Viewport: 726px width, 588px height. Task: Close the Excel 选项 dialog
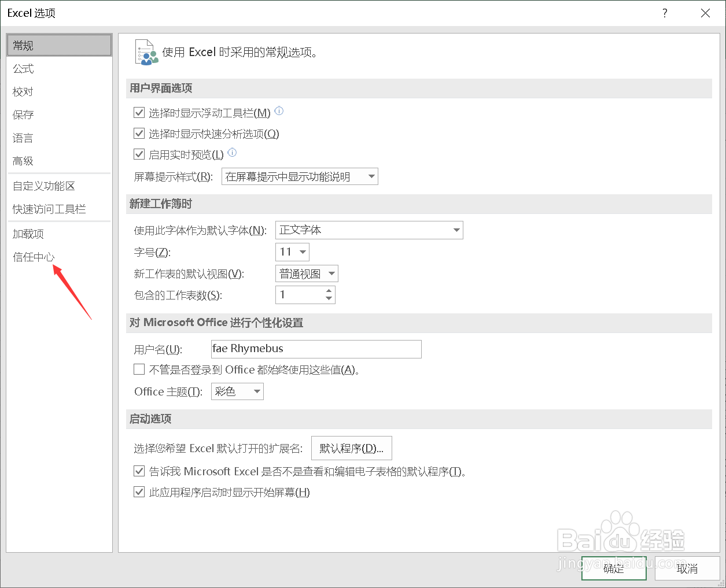(x=705, y=13)
